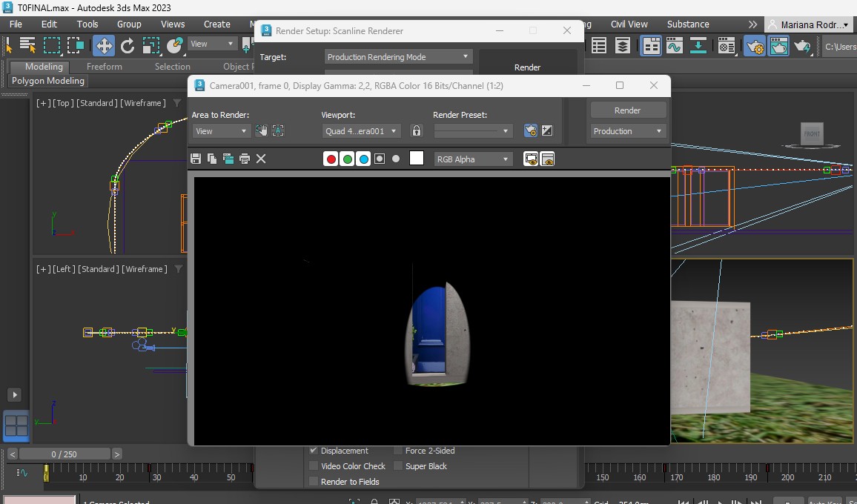Click the white color swatch
Viewport: 857px width, 504px height.
417,159
